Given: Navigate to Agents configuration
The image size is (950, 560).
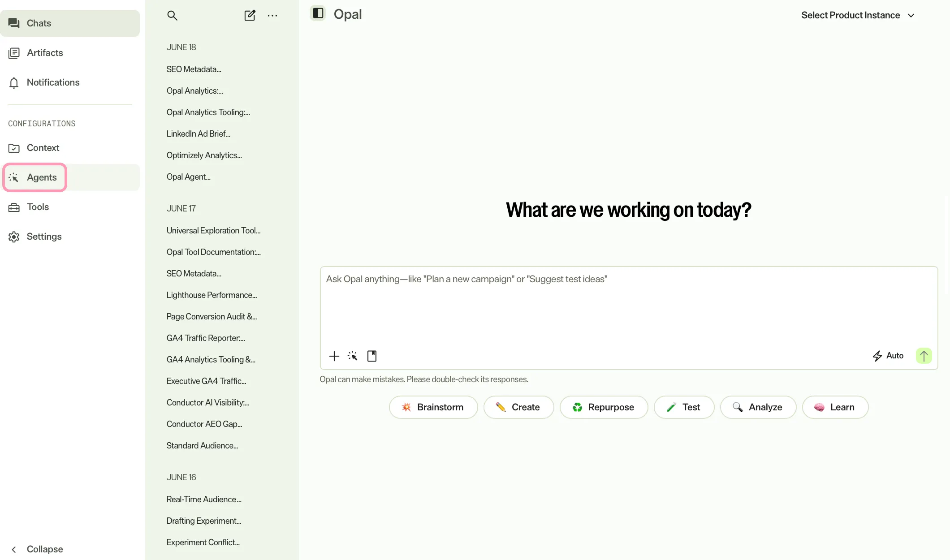Looking at the screenshot, I should [70, 177].
